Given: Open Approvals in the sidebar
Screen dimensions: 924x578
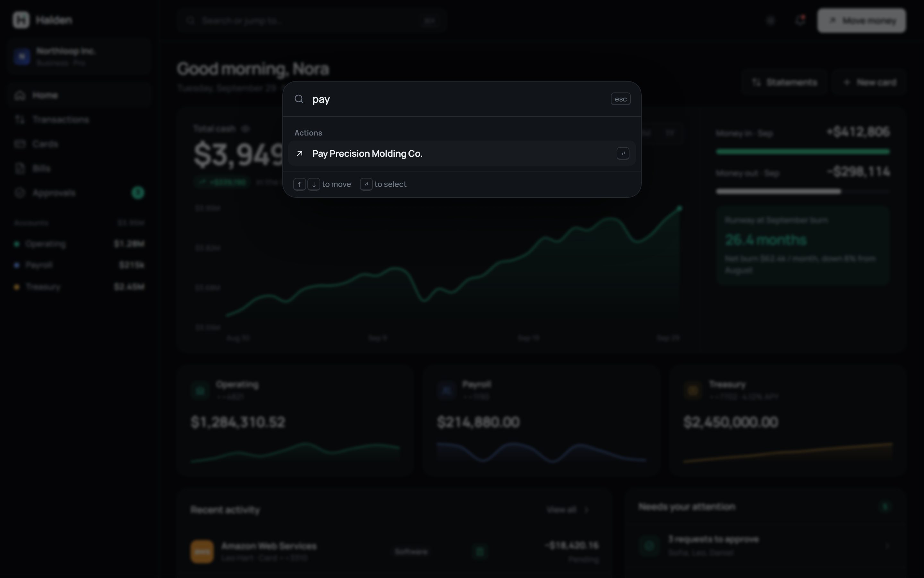Looking at the screenshot, I should [80, 193].
